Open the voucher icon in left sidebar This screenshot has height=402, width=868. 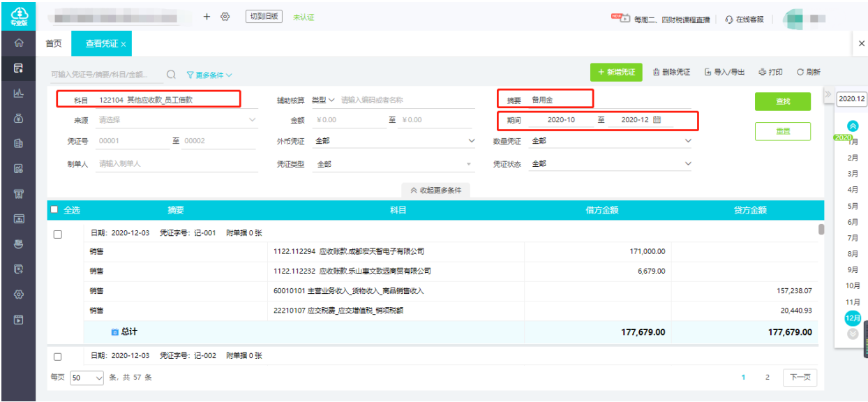19,68
